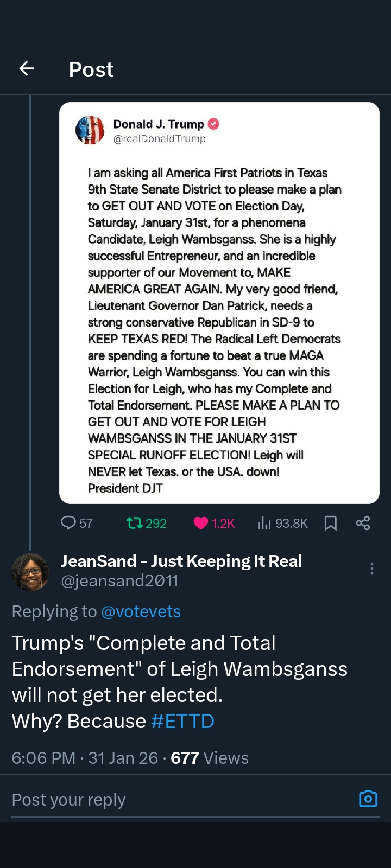Tap the green repost icon
This screenshot has width=391, height=868.
pos(134,523)
